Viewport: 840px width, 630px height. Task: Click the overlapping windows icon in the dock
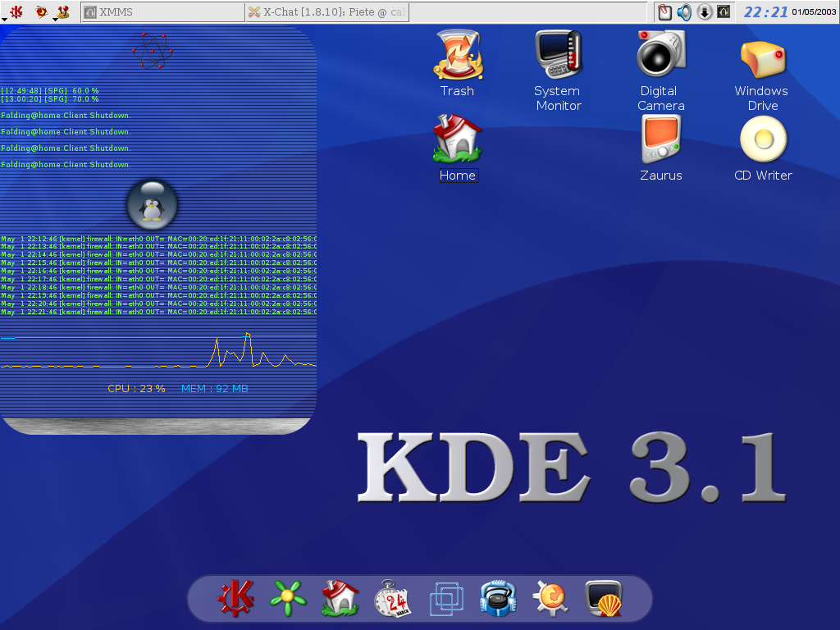coord(446,599)
